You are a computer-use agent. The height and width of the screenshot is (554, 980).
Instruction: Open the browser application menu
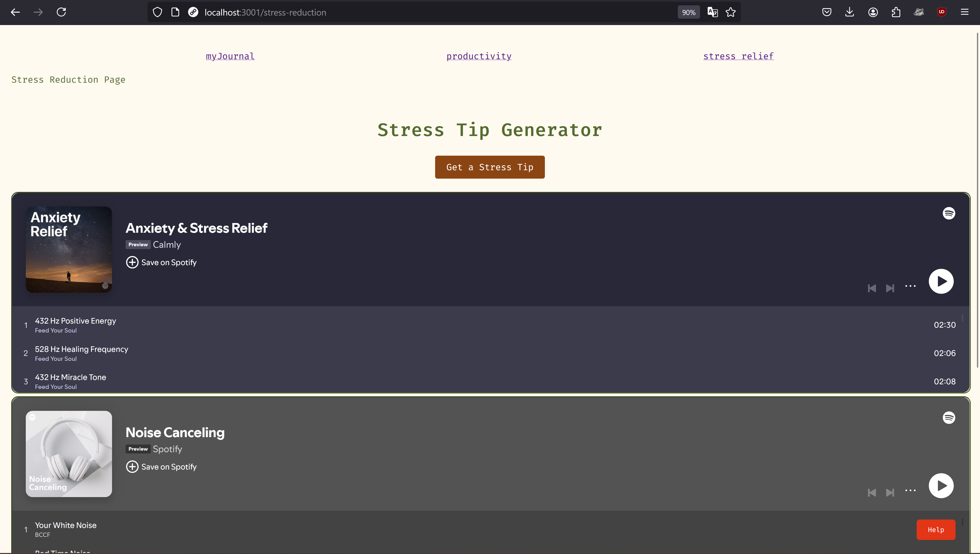[x=964, y=12]
